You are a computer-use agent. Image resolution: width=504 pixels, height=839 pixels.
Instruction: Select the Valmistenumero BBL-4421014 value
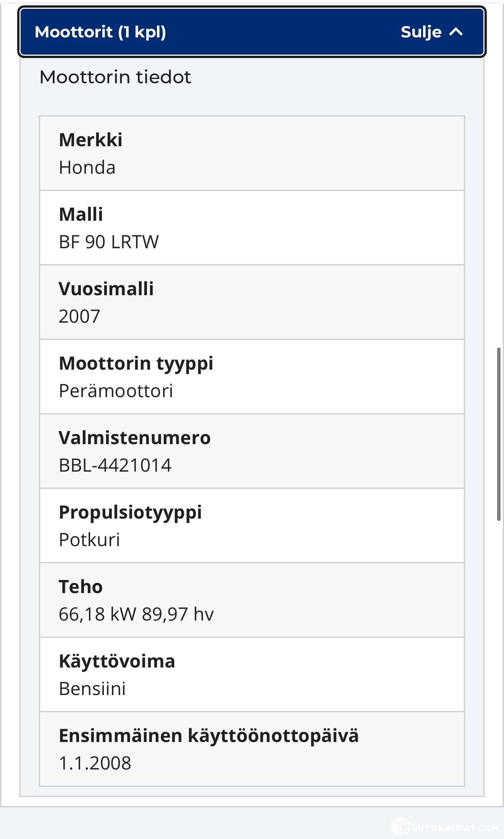(x=115, y=466)
